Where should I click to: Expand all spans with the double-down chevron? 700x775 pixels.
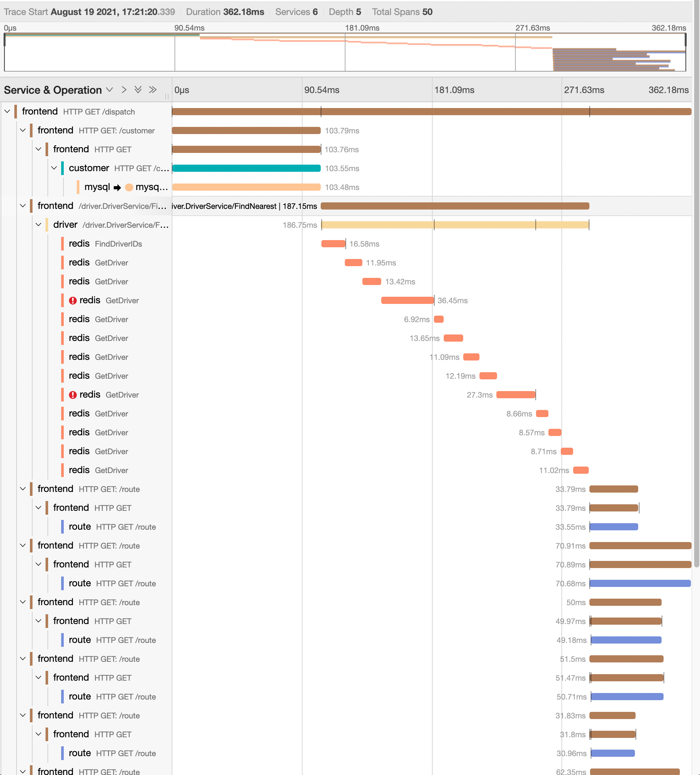[x=138, y=90]
